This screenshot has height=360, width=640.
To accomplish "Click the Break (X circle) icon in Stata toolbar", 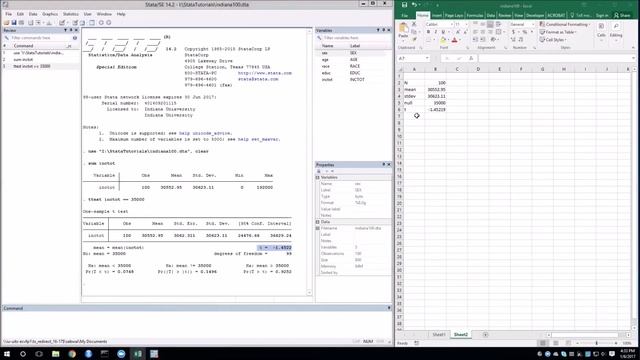I will point(109,22).
